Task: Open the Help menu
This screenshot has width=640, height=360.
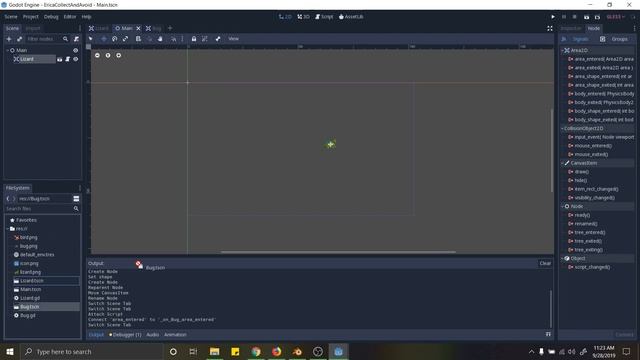Action: click(86, 17)
